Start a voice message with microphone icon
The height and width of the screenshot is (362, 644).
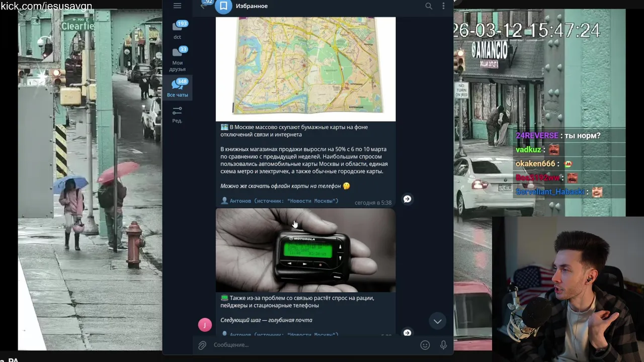coord(443,345)
